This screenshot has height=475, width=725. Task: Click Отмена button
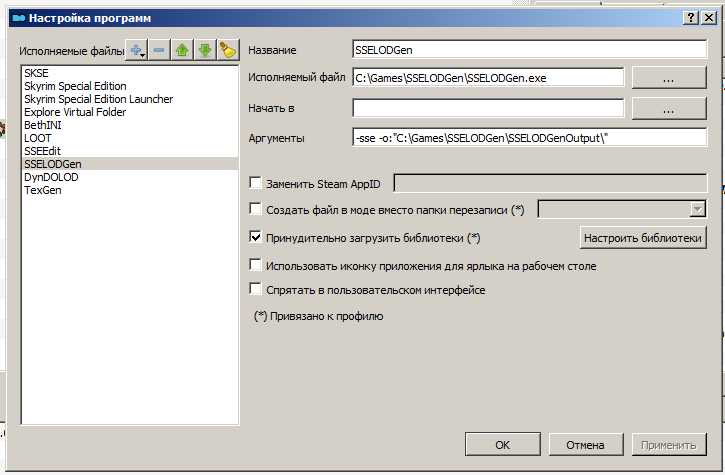pyautogui.click(x=586, y=444)
